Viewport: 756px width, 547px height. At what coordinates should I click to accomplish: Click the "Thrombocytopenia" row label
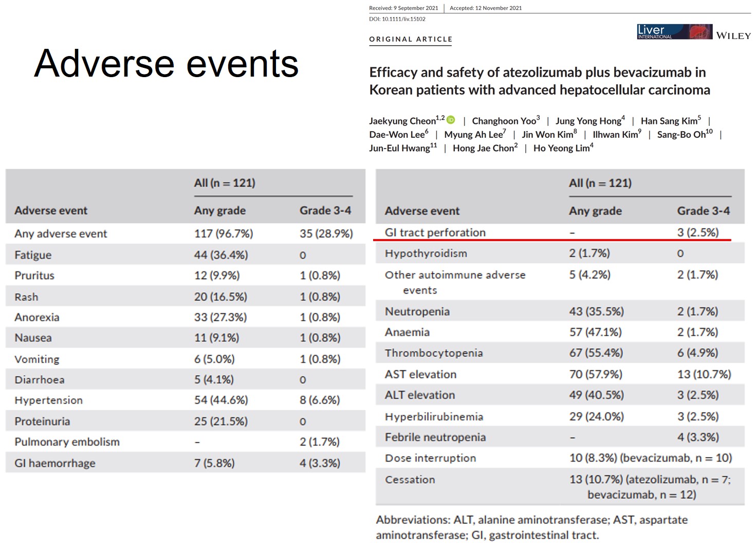tap(434, 353)
